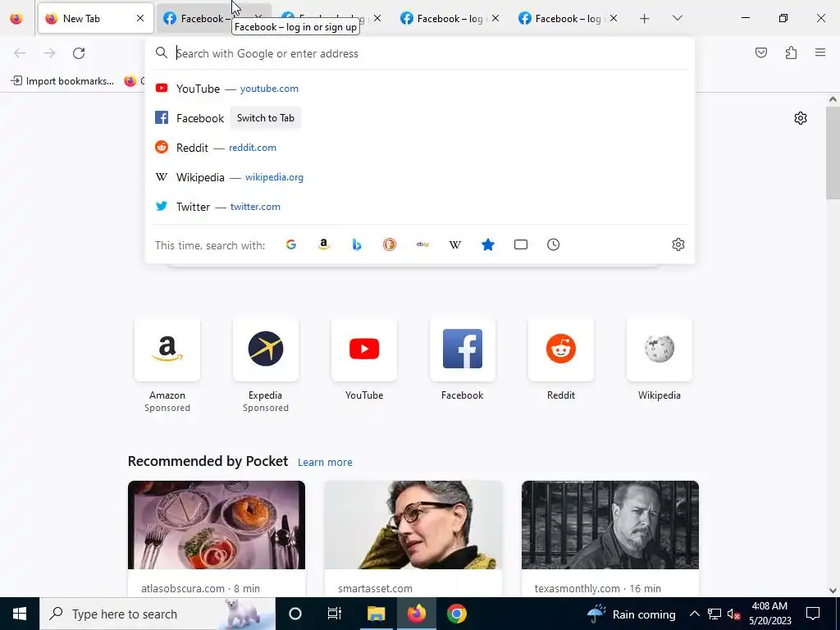This screenshot has width=840, height=630.
Task: Reload the current page
Action: point(79,53)
